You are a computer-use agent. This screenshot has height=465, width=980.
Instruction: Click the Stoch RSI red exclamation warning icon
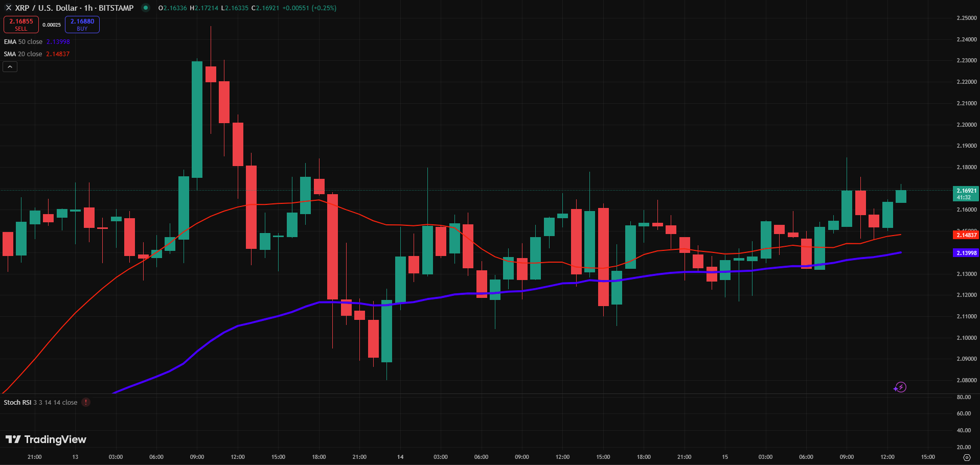point(85,402)
